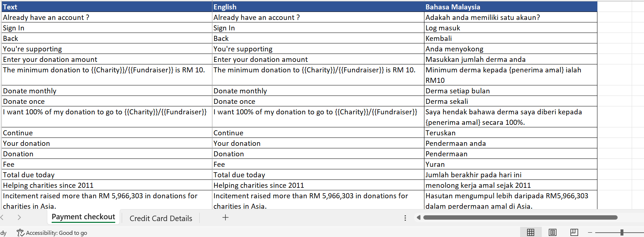This screenshot has height=237, width=644.
Task: Click the 'Teruskan' cell
Action: point(510,133)
